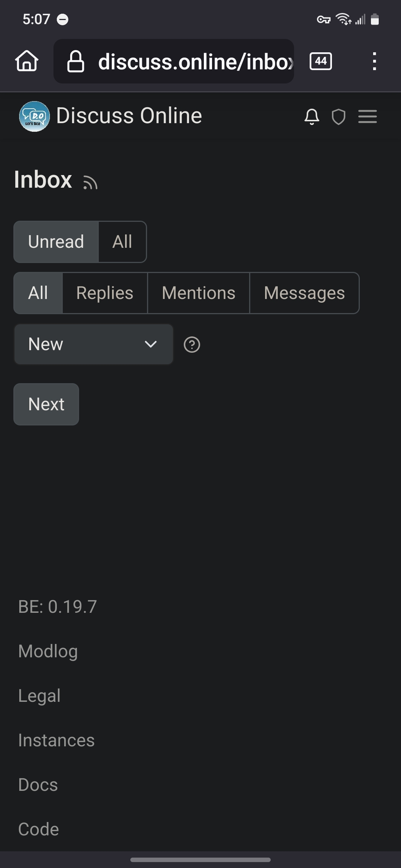Open the Modlog footer link
This screenshot has height=868, width=401.
click(48, 651)
